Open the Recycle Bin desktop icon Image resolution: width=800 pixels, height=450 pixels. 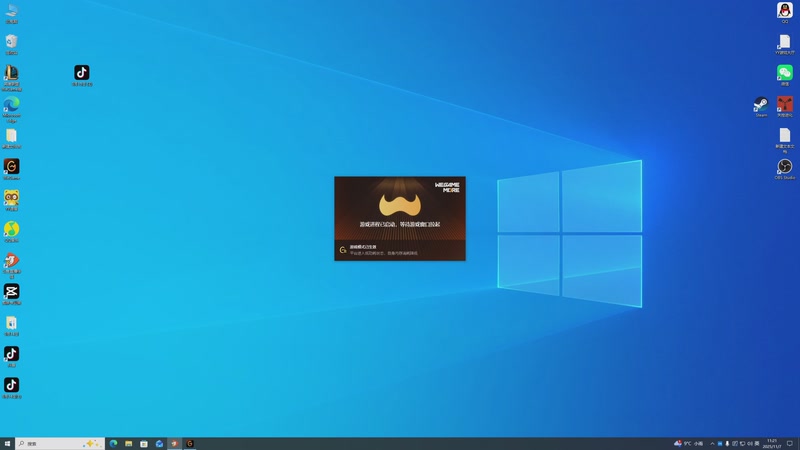[x=11, y=42]
